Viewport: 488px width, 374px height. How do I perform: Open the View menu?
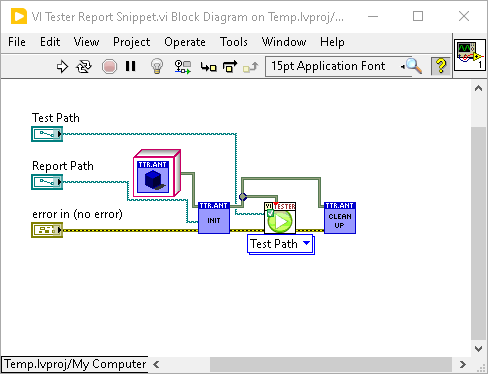86,42
